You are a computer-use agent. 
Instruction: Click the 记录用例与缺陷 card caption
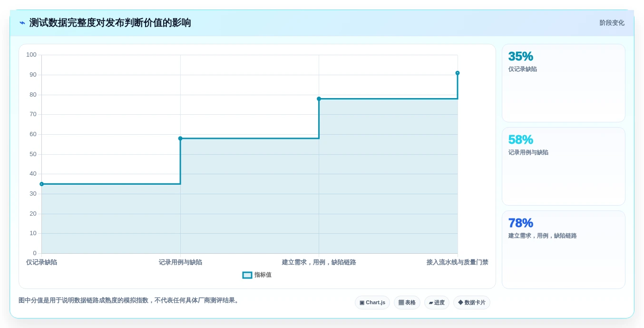click(528, 152)
